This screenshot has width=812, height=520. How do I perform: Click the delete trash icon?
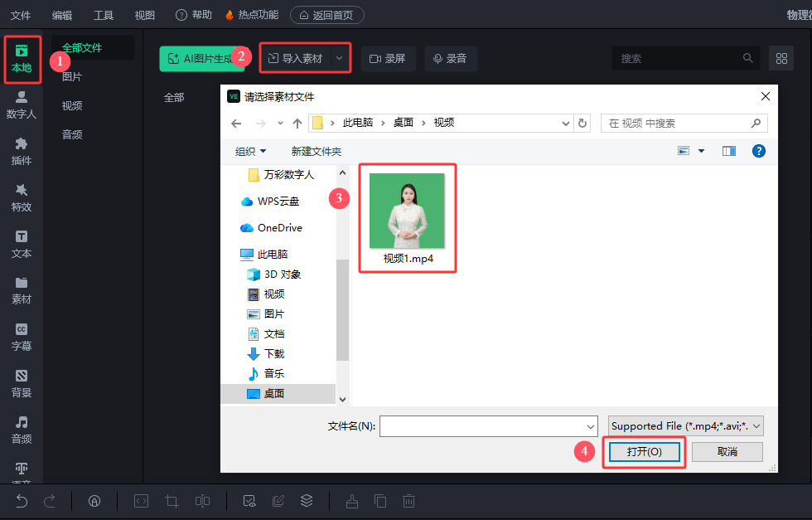(x=408, y=501)
